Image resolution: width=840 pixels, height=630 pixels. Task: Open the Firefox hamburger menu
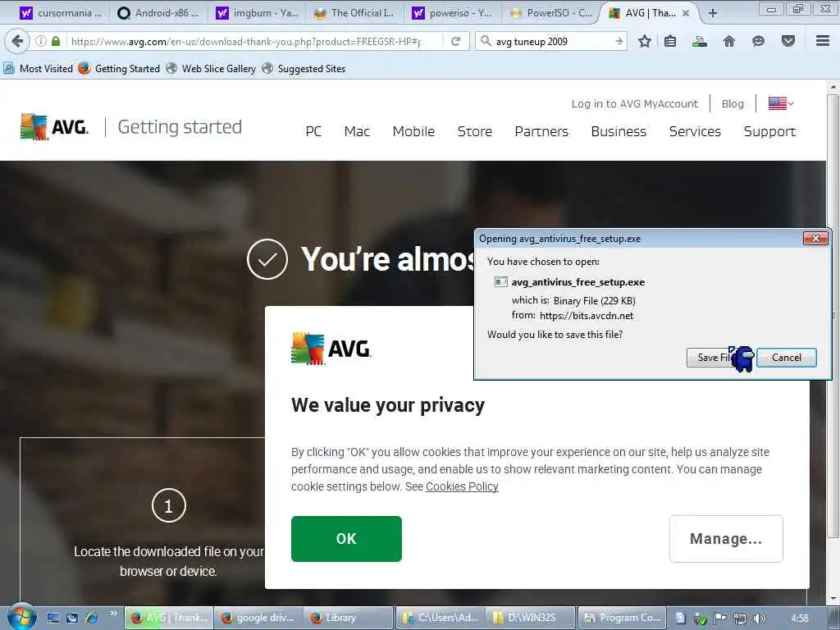coord(823,41)
